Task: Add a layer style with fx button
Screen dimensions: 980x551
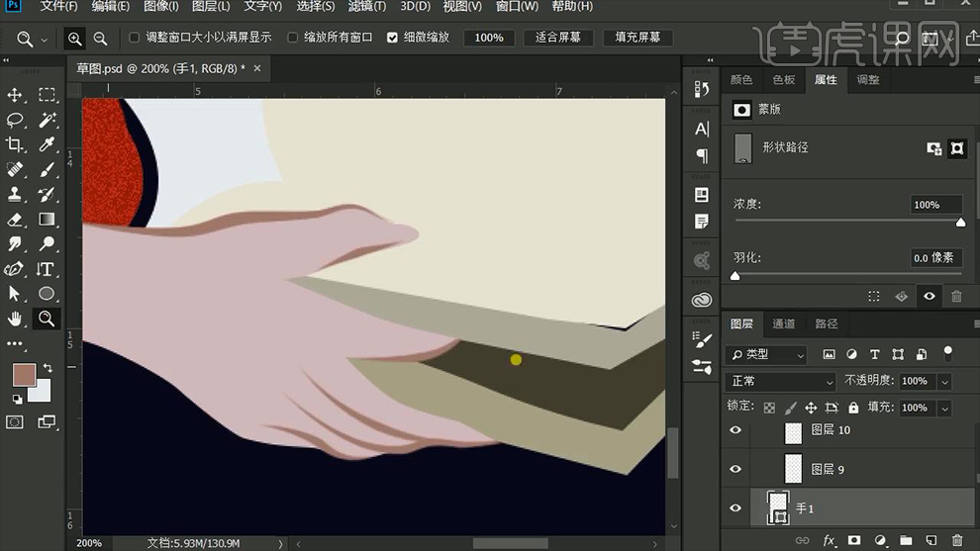Action: tap(829, 540)
